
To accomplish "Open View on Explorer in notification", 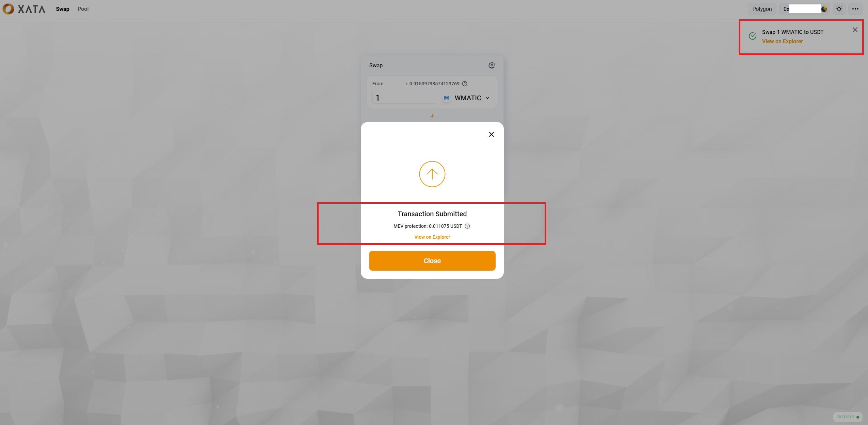I will (x=782, y=41).
